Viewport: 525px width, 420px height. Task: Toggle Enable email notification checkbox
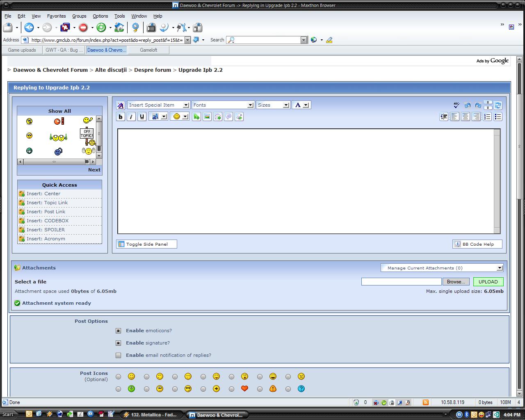(x=118, y=355)
